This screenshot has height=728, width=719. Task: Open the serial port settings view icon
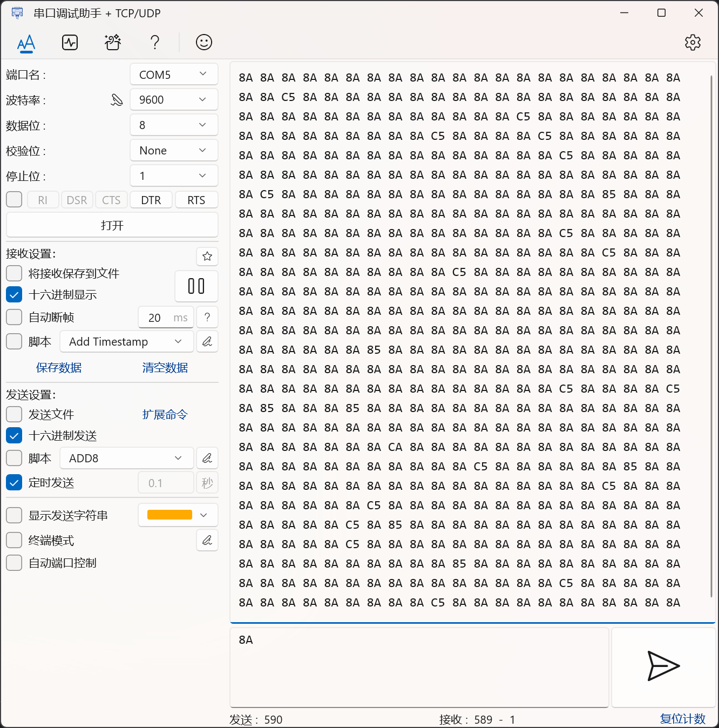[x=25, y=43]
